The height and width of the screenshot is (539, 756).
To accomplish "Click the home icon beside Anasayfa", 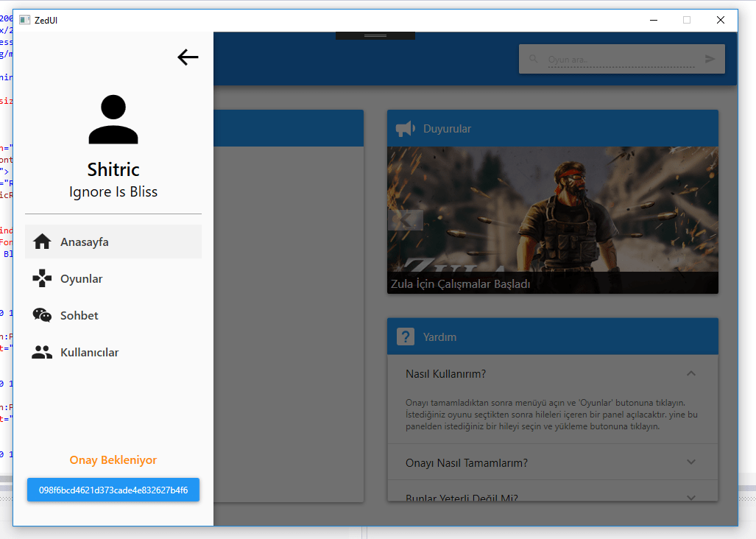I will coord(42,242).
